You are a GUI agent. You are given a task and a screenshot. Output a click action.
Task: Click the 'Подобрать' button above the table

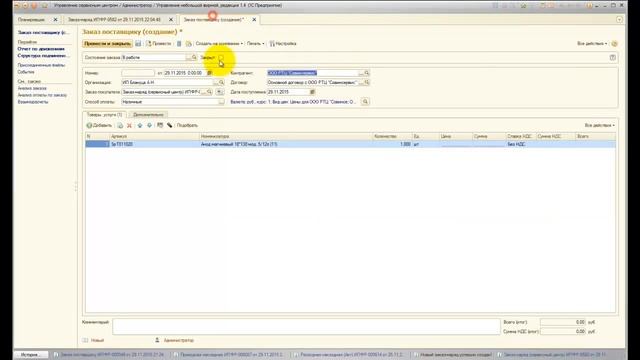pos(187,125)
